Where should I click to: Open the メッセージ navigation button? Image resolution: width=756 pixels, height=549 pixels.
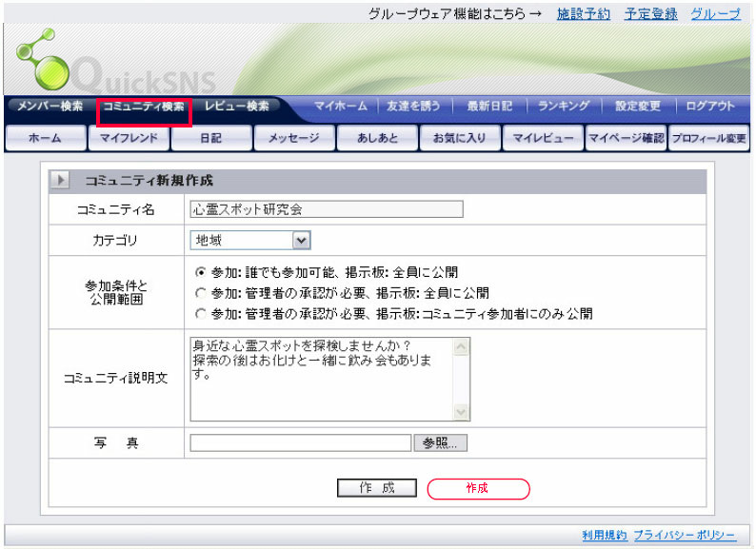click(x=293, y=139)
